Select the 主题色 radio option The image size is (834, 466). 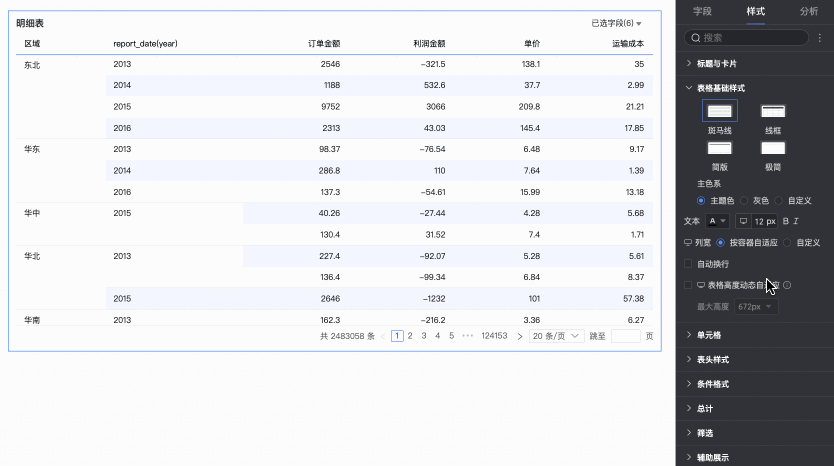point(700,201)
